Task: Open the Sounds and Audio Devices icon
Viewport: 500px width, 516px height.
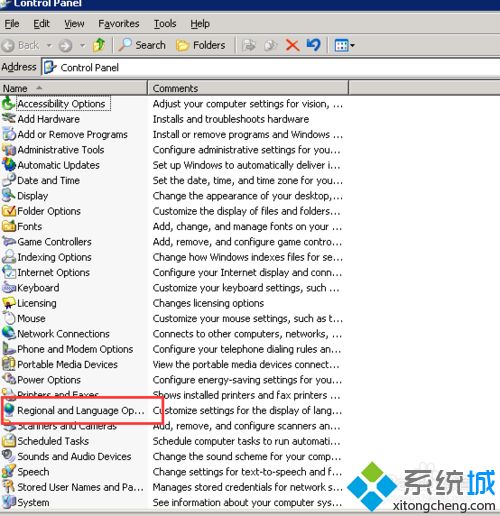Action: coord(8,456)
